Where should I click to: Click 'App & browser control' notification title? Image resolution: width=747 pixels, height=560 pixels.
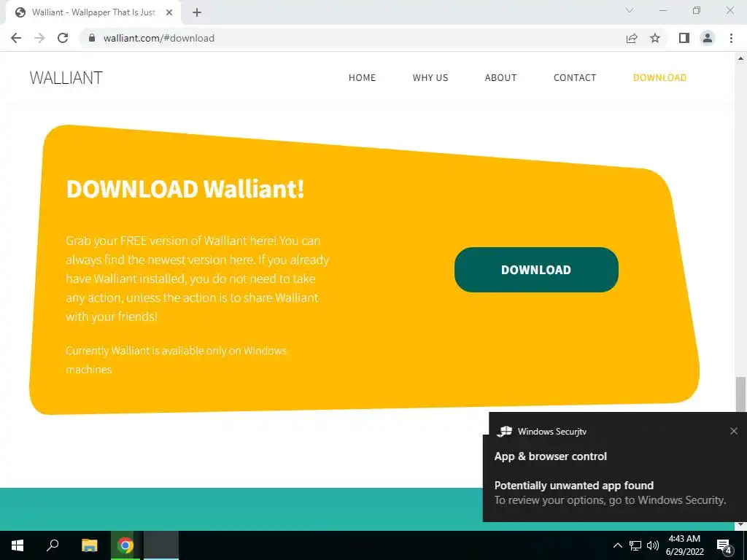tap(550, 456)
